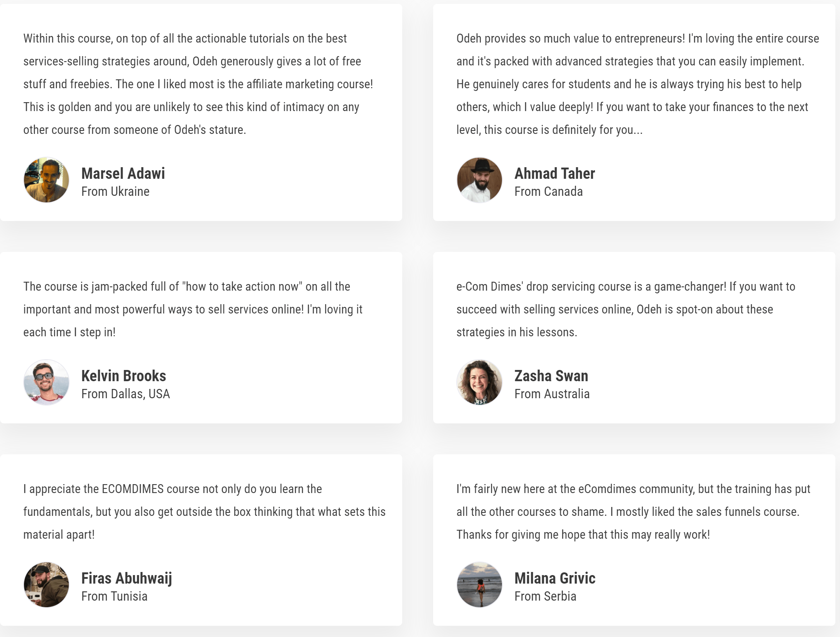
Task: Click the Firas Abuhwaij name heading
Action: pyautogui.click(x=126, y=578)
